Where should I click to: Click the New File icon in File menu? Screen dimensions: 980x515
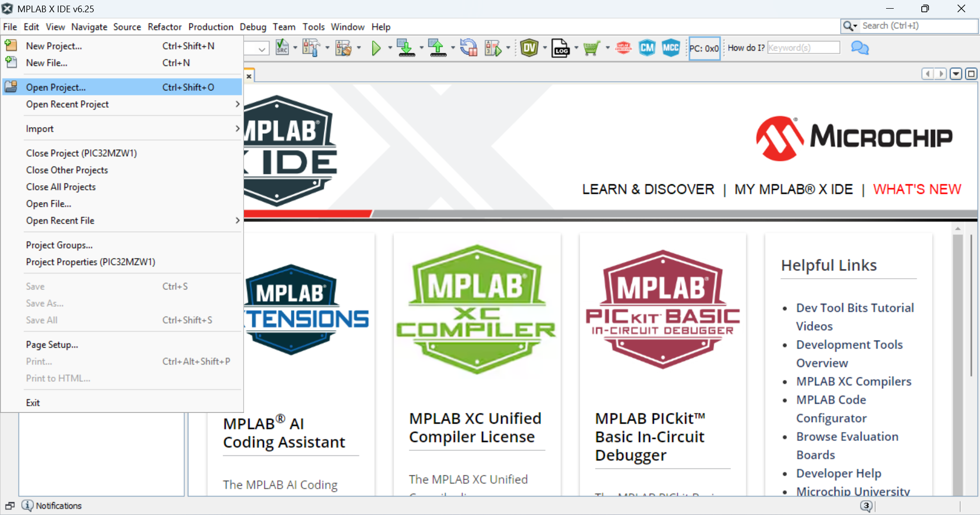(11, 62)
